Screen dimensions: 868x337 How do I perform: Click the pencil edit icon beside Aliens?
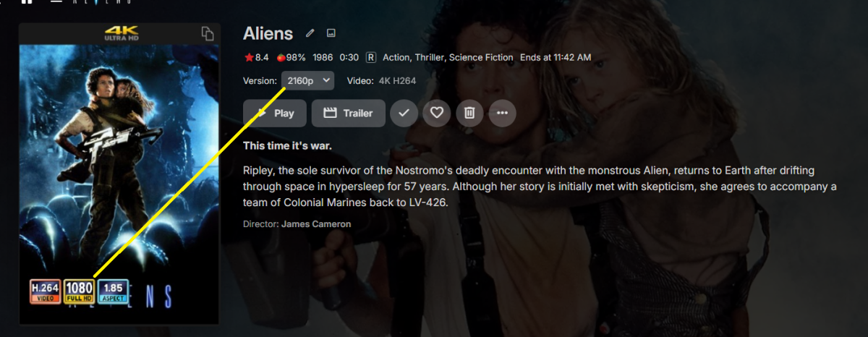click(x=310, y=33)
